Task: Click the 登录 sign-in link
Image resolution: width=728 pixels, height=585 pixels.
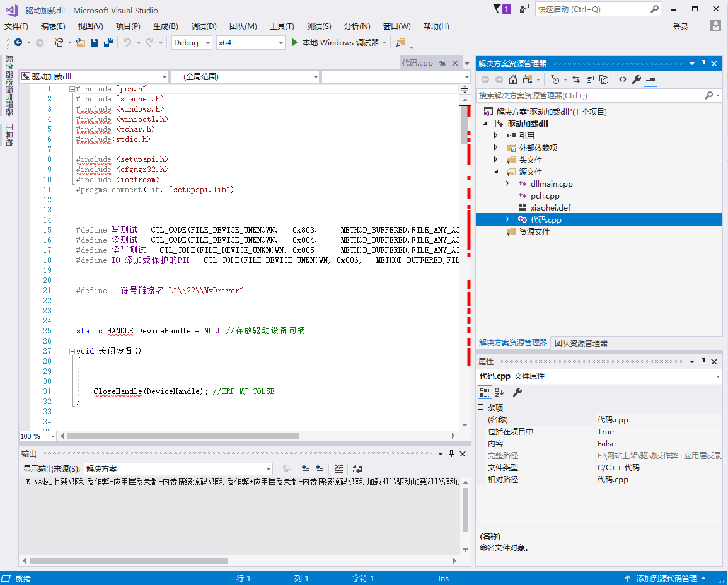Action: coord(681,26)
